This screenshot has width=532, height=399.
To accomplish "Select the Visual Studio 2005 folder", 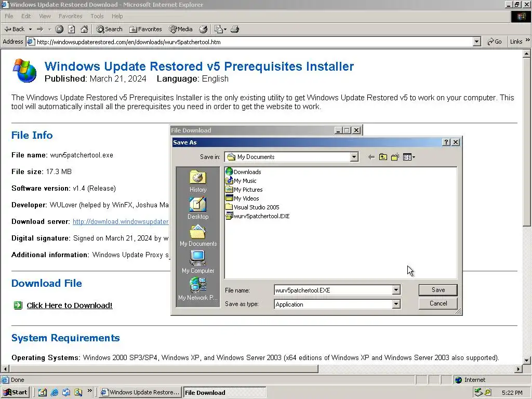I will point(252,207).
